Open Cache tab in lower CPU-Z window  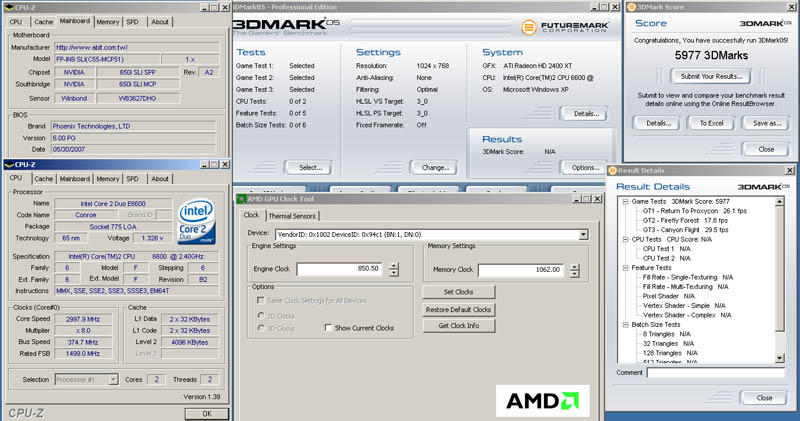[43, 179]
